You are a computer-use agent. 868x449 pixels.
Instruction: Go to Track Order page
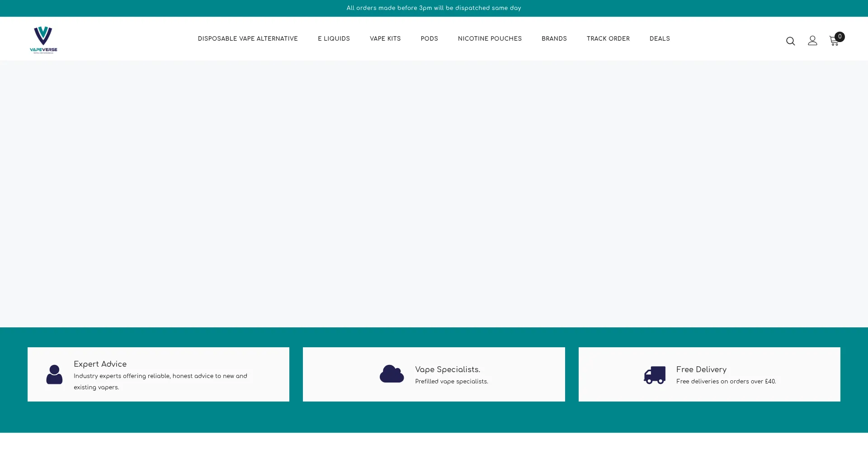point(608,39)
